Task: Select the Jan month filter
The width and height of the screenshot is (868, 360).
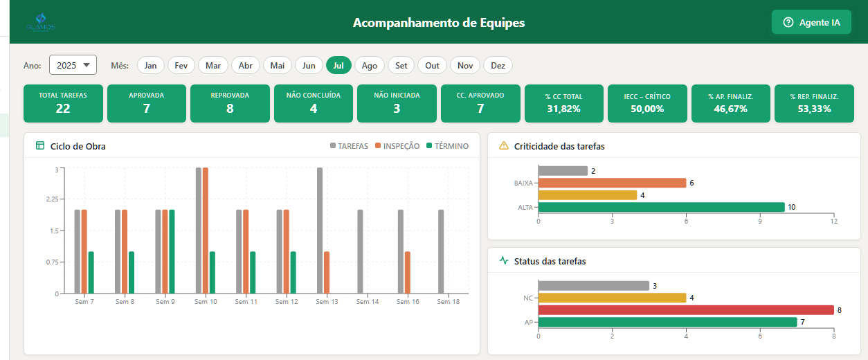Action: tap(150, 65)
